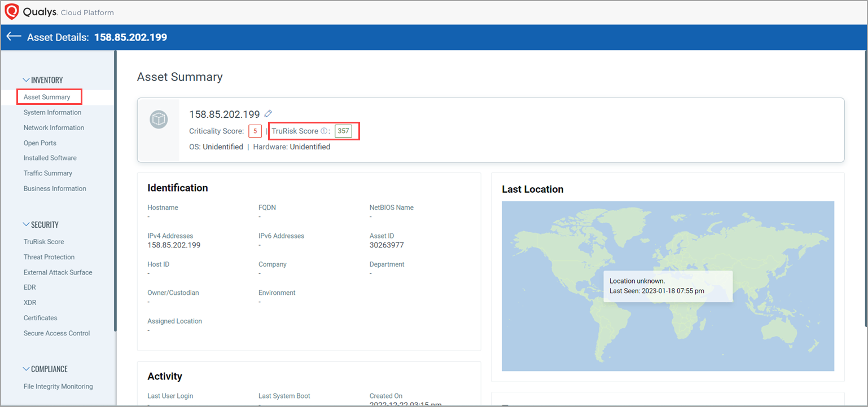Open Traffic Summary
Image resolution: width=868 pixels, height=407 pixels.
pyautogui.click(x=48, y=174)
